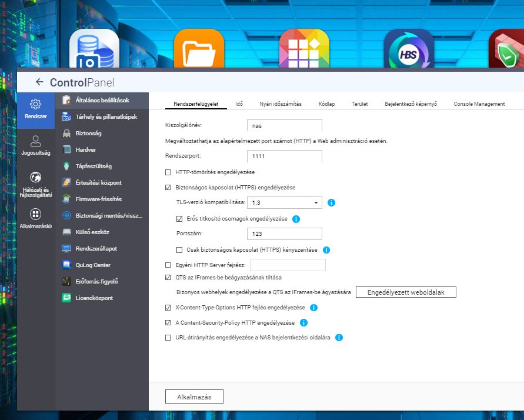
Task: Toggle X-Content-Type-Options HTTP fejléc checkbox
Action: pos(168,308)
